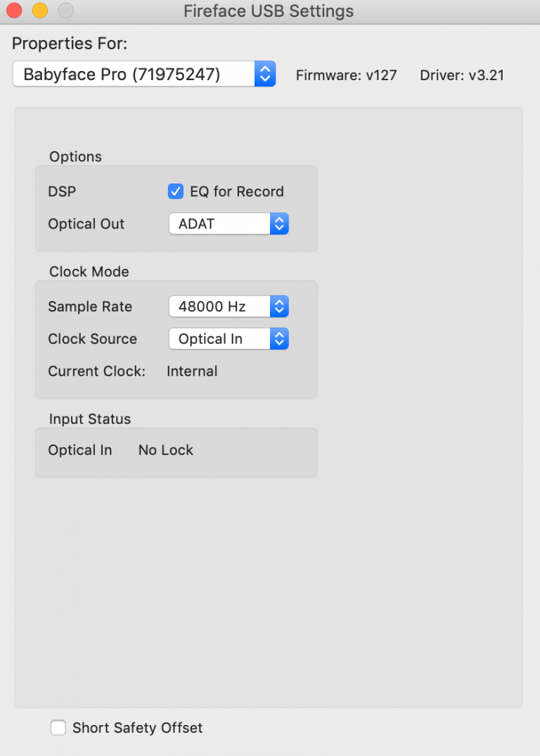Click blue arrows beside 48000 Hz
The width and height of the screenshot is (540, 756).
[x=279, y=307]
